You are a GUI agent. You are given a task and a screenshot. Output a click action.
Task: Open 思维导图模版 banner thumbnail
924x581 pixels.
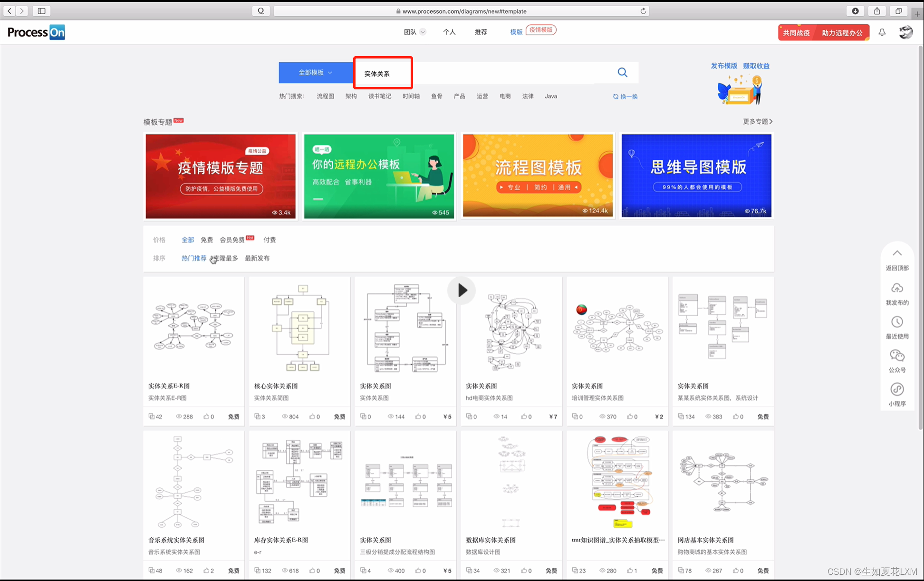pos(696,175)
